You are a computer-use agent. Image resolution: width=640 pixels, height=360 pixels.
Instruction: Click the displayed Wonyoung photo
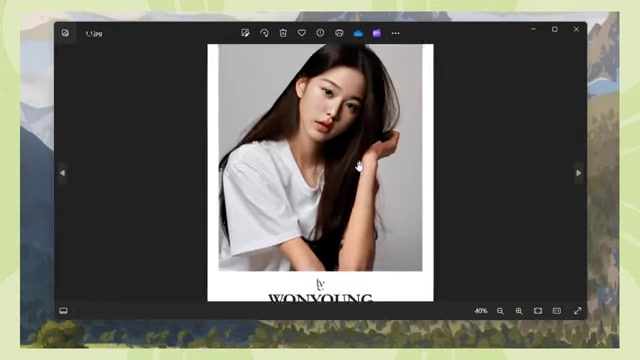click(x=320, y=173)
